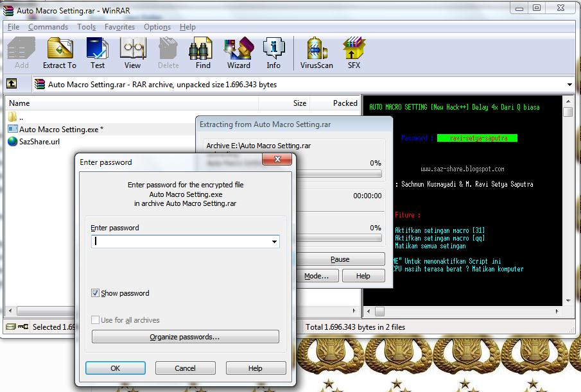Uncheck the Show password checkbox
581x392 pixels.
tap(95, 293)
